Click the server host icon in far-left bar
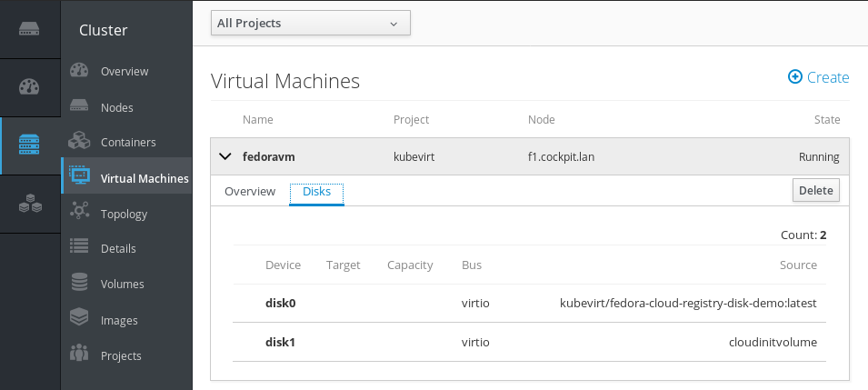The width and height of the screenshot is (868, 390). (30, 28)
